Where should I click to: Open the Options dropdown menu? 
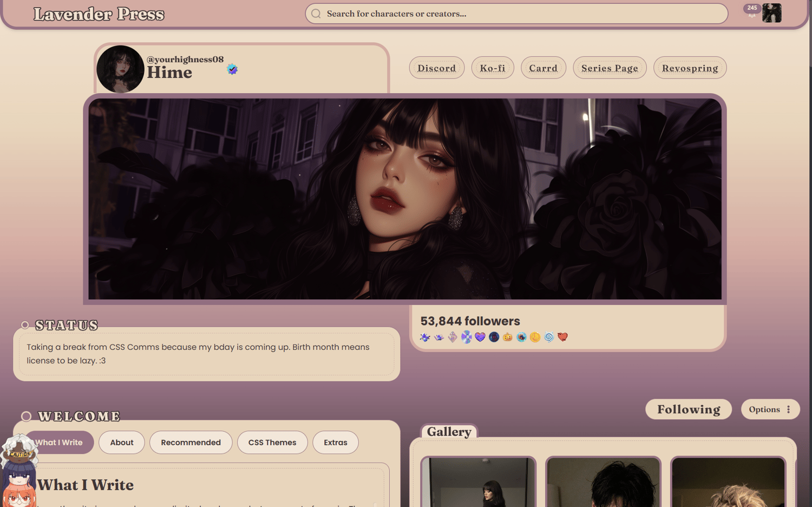point(770,409)
